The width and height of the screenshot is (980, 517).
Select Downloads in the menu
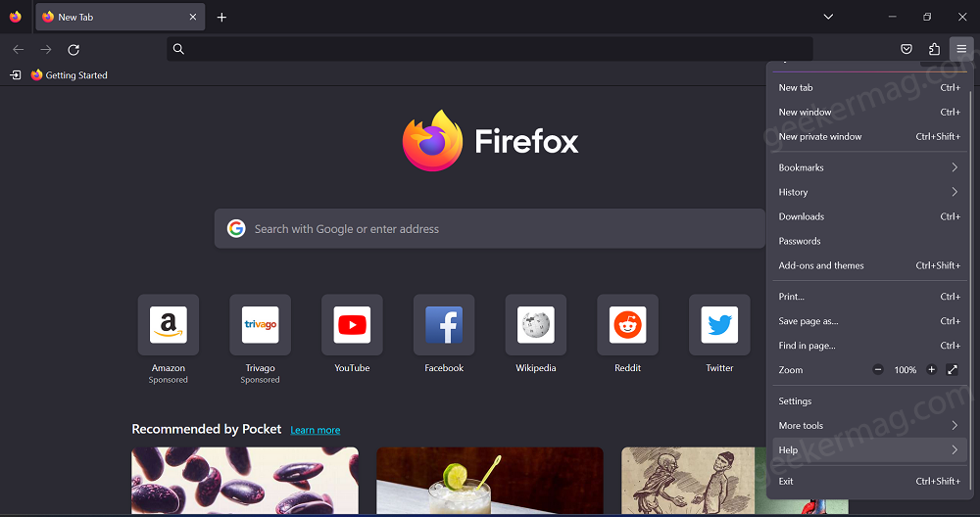(x=869, y=216)
